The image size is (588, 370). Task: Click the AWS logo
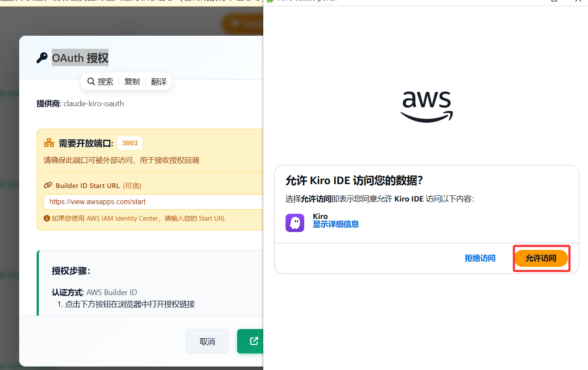(x=426, y=107)
